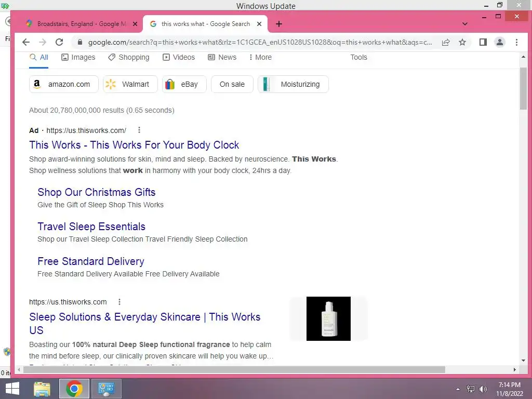Click the product bottle thumbnail
Image resolution: width=532 pixels, height=399 pixels.
point(328,318)
